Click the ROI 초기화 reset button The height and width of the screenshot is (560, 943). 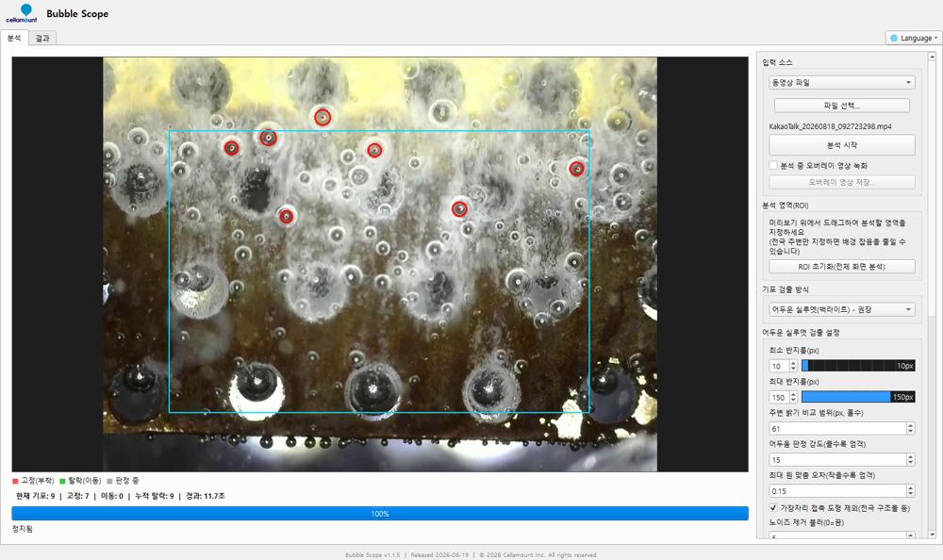(x=842, y=267)
